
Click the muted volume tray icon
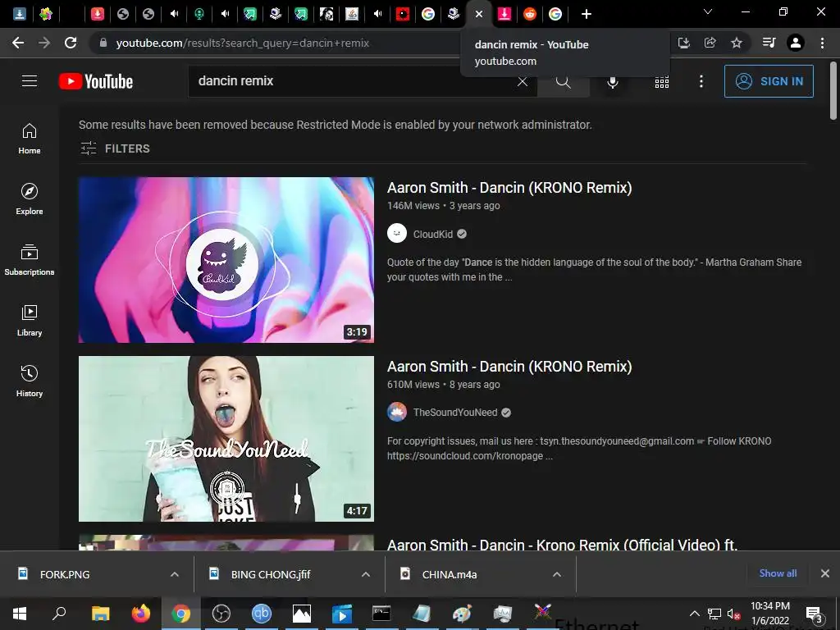734,614
